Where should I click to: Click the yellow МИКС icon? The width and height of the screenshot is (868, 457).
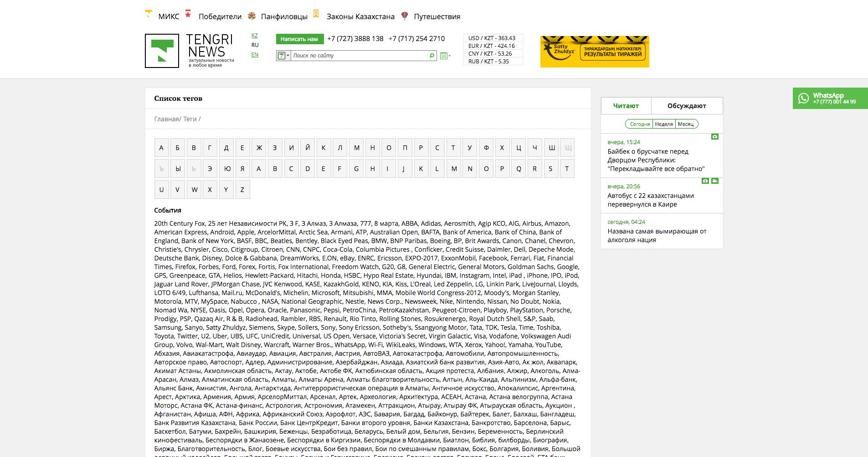coord(149,14)
